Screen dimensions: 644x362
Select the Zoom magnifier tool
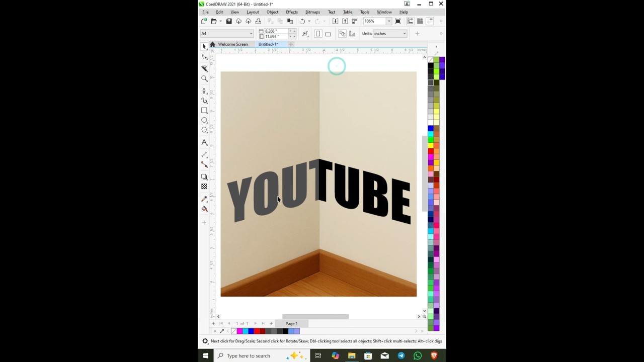204,79
